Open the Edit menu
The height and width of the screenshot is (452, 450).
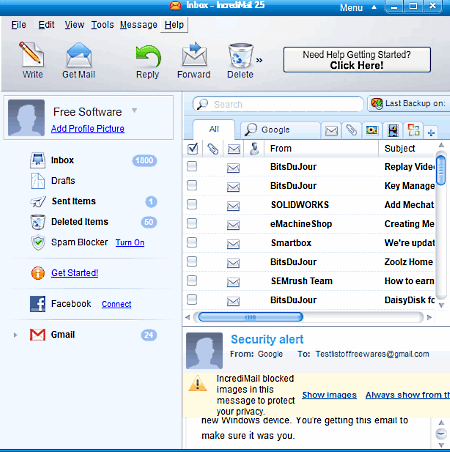coord(46,25)
